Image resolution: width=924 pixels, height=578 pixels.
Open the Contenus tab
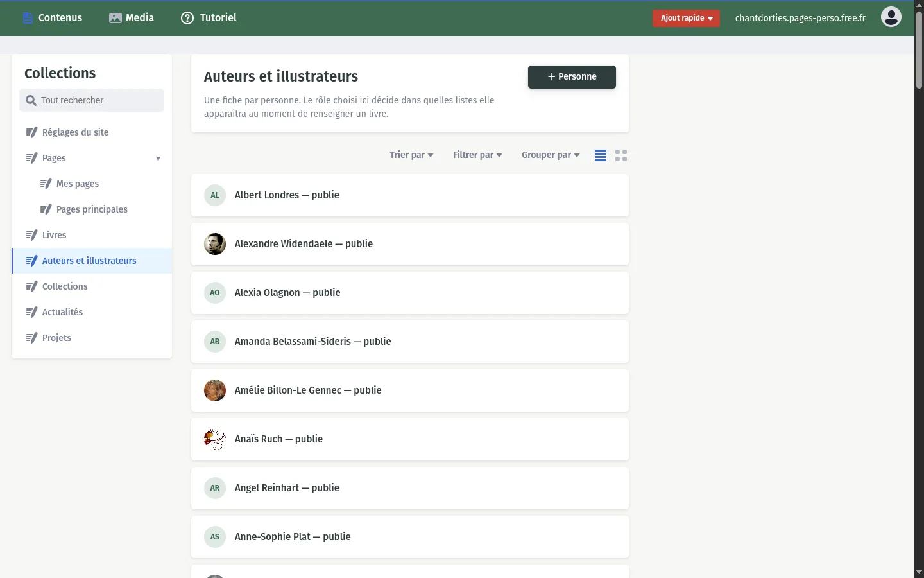(52, 18)
